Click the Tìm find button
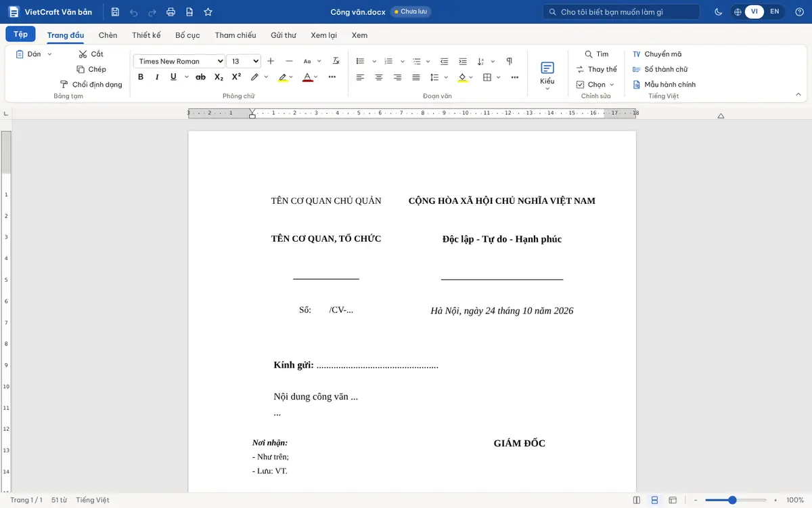The height and width of the screenshot is (508, 812). 596,54
